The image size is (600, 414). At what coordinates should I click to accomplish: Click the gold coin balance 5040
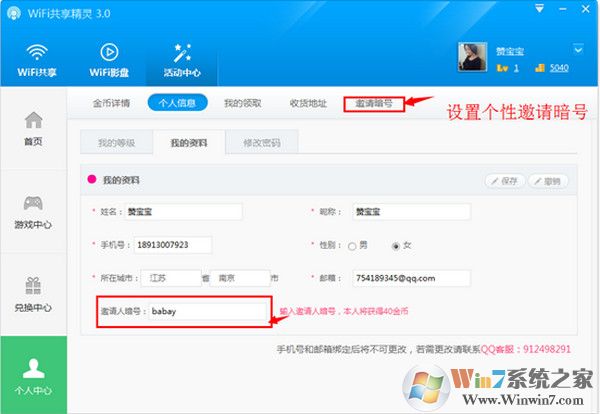coord(559,68)
